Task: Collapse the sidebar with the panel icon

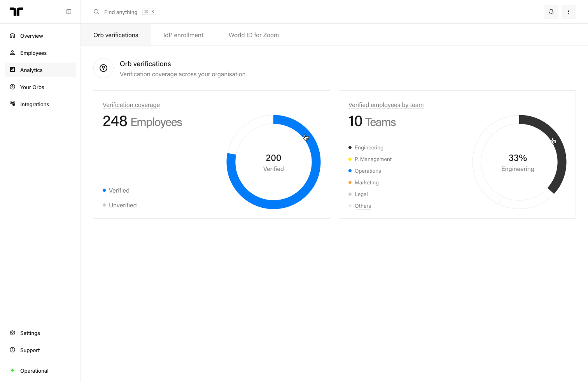Action: pos(69,12)
